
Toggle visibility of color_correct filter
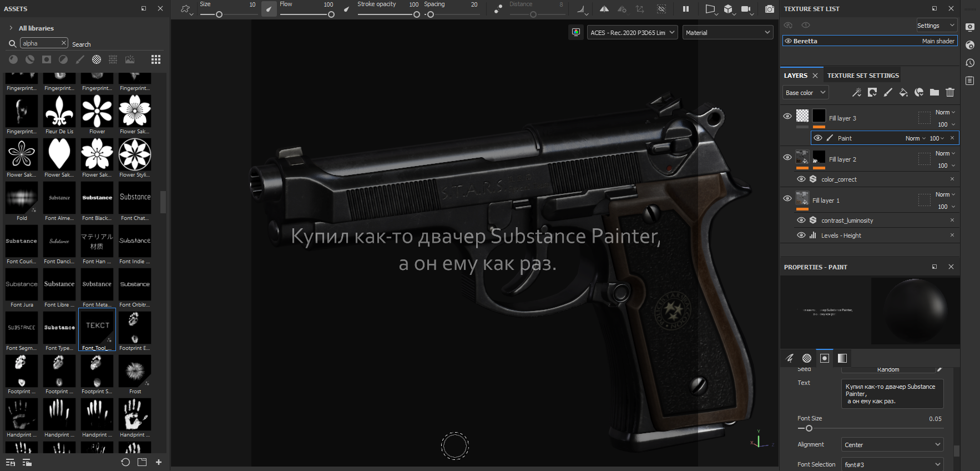pyautogui.click(x=801, y=179)
